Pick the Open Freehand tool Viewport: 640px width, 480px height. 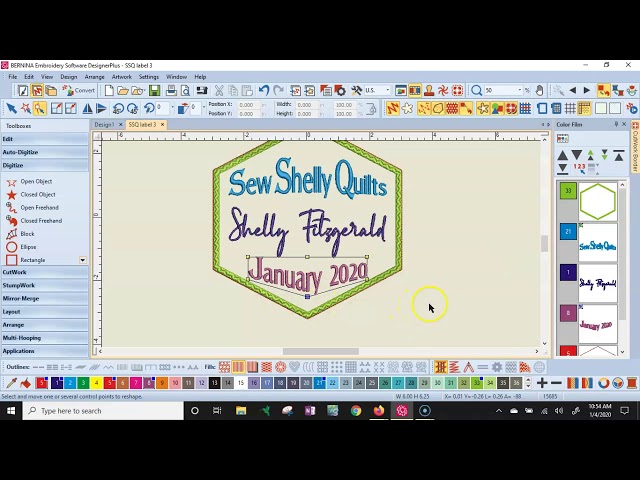point(11,208)
